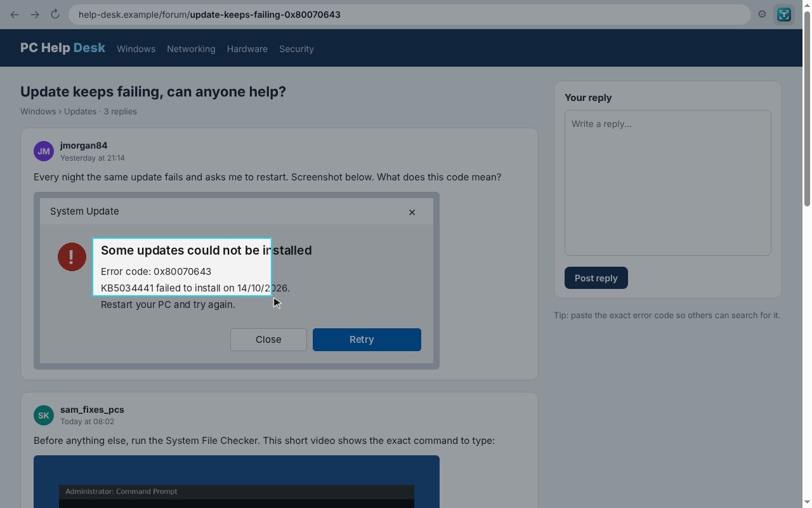Click the 'Yesterday at 21:14' timestamp
This screenshot has width=812, height=508.
[x=93, y=158]
